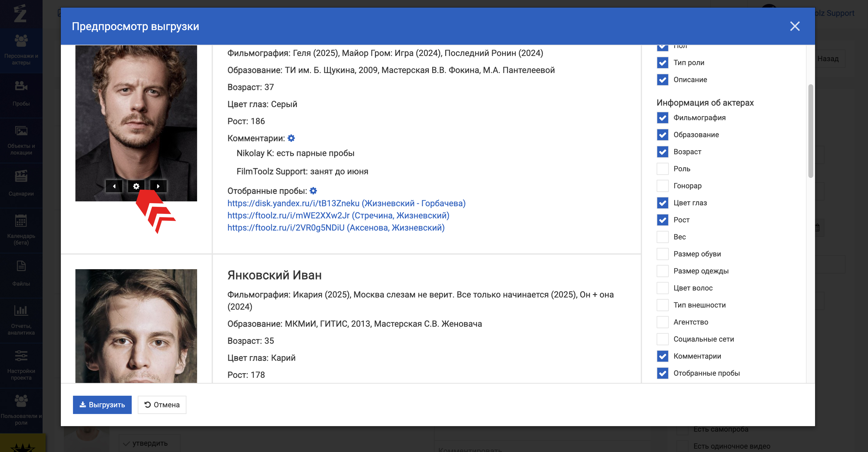Open the disk.yandex.ru Жизневский - Горбачева link
Image resolution: width=868 pixels, height=452 pixels.
coord(346,203)
